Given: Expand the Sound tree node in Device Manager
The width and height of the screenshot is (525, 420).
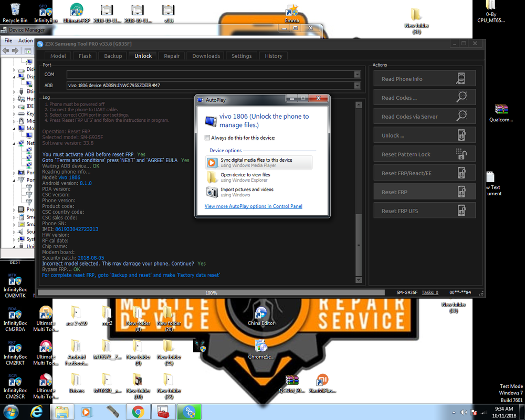Looking at the screenshot, I should click(14, 232).
